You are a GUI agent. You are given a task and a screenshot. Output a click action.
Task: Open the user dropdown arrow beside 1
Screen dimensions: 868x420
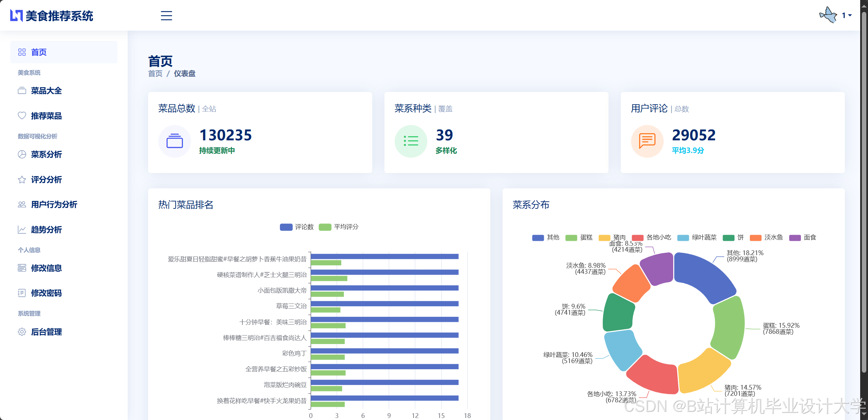(x=850, y=15)
